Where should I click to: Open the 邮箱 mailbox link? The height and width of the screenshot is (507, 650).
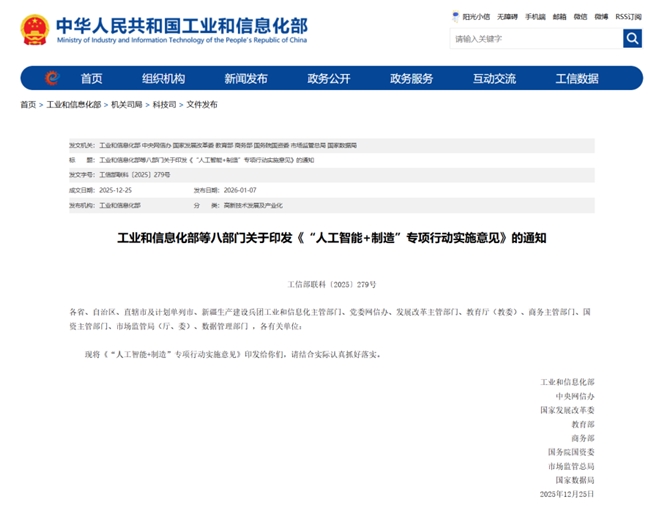[559, 17]
